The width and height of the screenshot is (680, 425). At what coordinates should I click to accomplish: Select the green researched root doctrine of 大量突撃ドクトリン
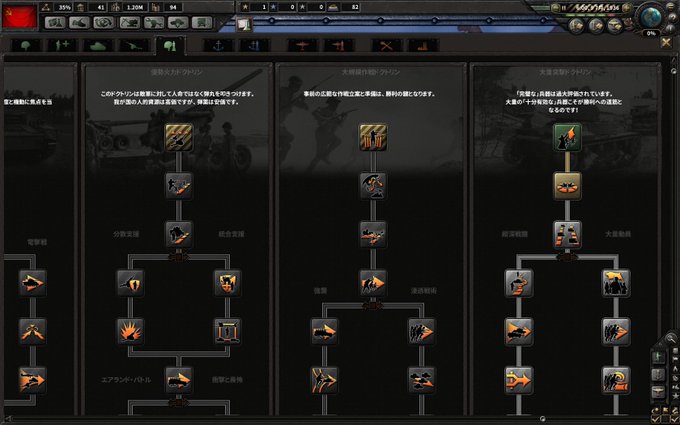click(x=567, y=137)
